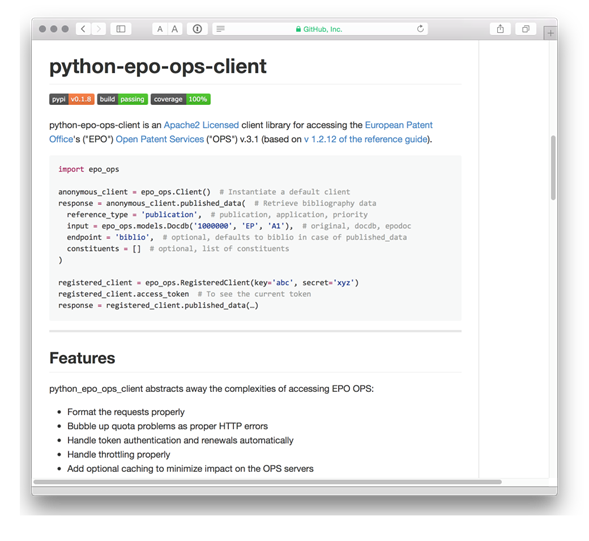
Task: Focus the GitHub, Inc. address bar
Action: pos(320,29)
